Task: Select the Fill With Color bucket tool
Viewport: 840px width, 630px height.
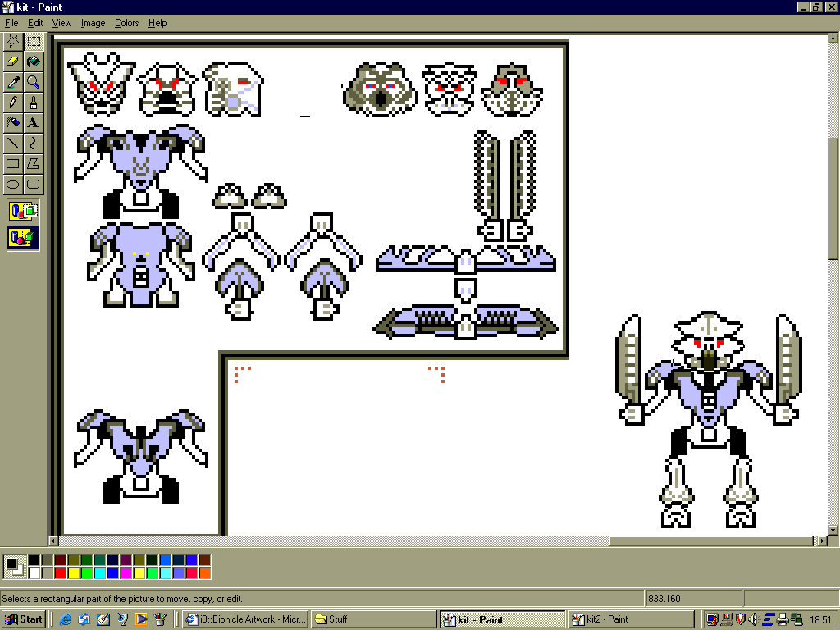Action: coord(34,62)
